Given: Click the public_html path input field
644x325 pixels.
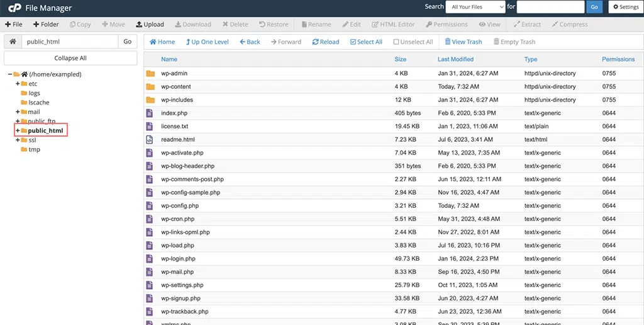Looking at the screenshot, I should (x=70, y=42).
